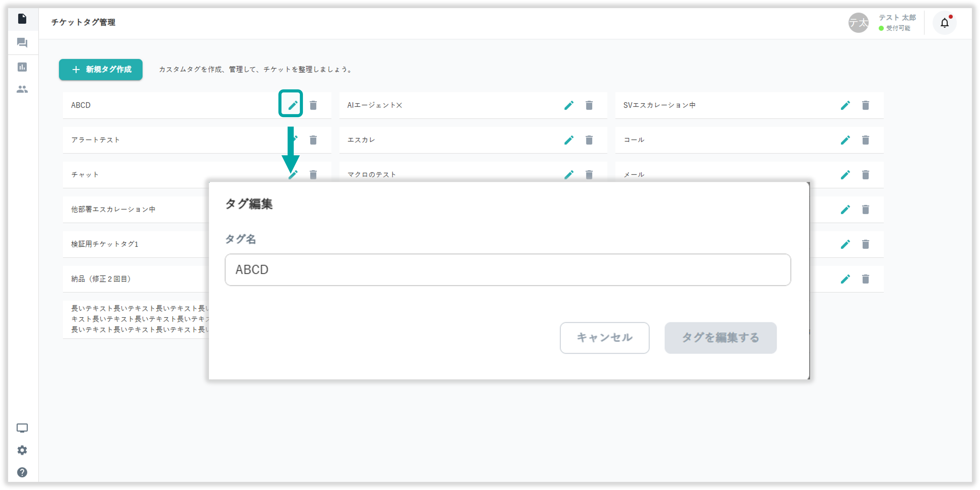Click the monitor icon in sidebar
Viewport: 980px width, 490px height.
tap(22, 428)
